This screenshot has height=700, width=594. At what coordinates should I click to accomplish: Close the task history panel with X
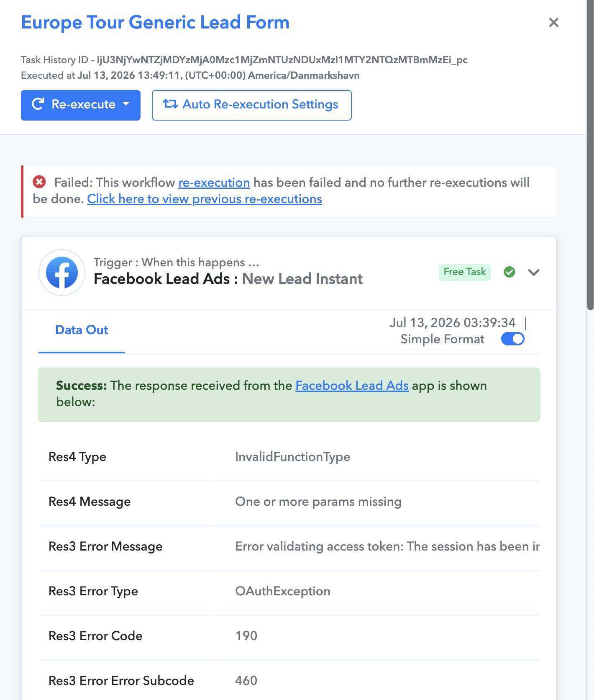554,23
